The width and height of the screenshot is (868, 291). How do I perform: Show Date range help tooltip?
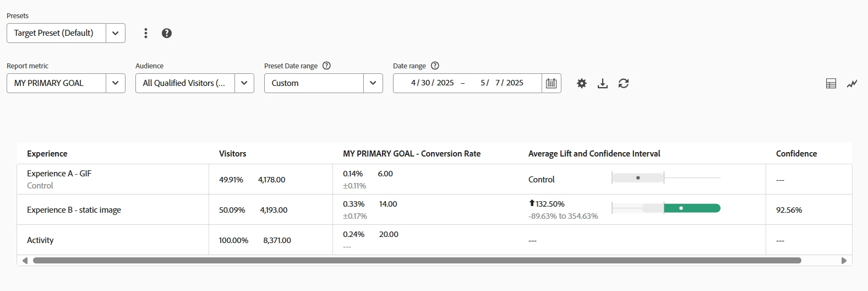point(435,66)
